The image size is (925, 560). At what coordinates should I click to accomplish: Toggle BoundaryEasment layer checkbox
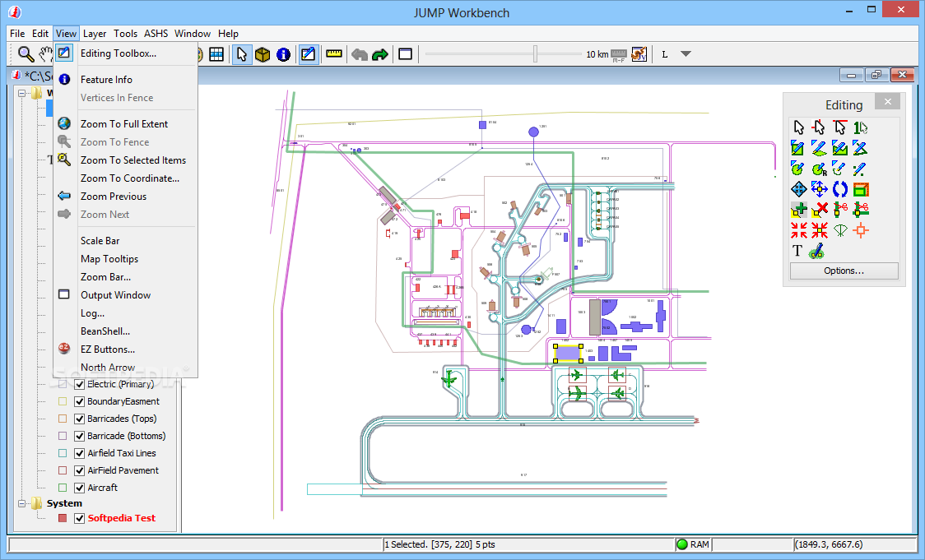point(80,401)
